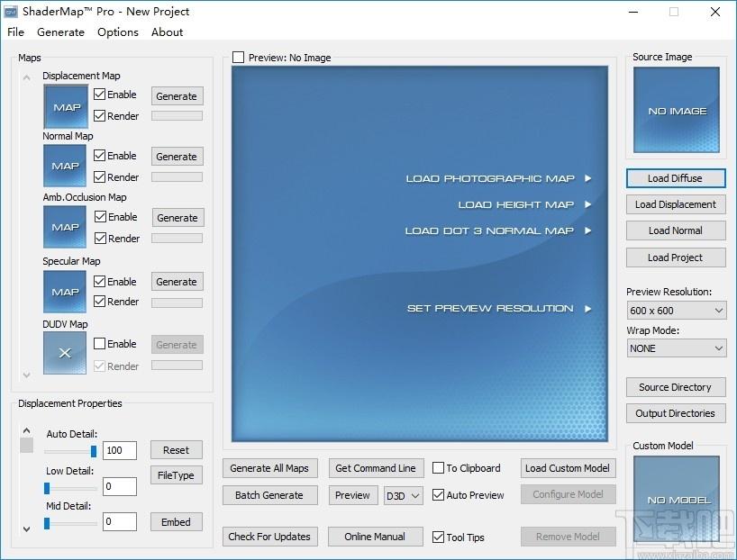
Task: Click the Generate All Maps button
Action: pos(269,468)
